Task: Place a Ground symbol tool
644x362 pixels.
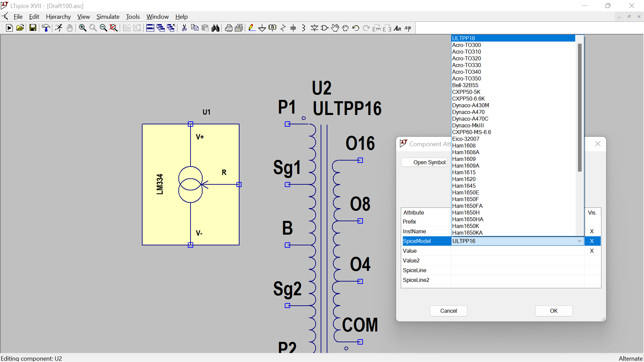Action: point(262,28)
